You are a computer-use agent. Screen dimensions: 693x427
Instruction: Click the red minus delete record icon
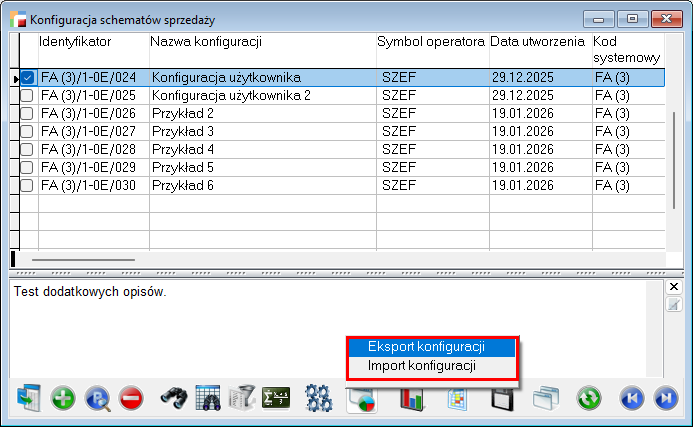click(131, 398)
